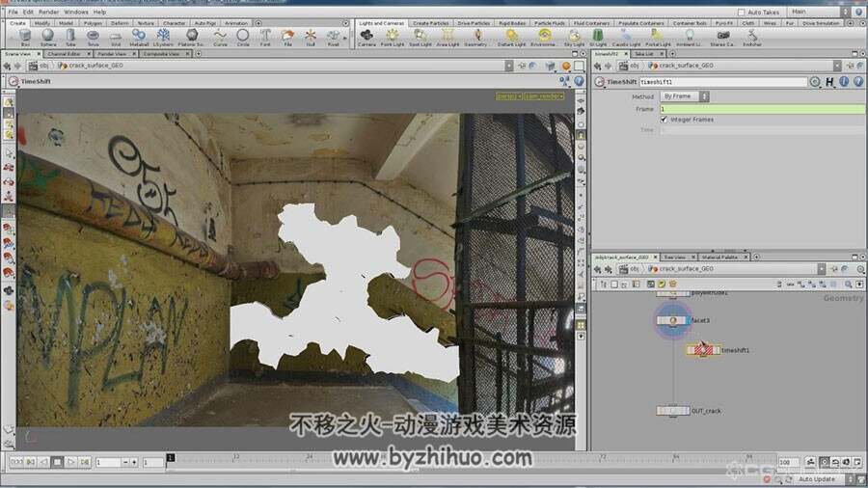Image resolution: width=868 pixels, height=488 pixels.
Task: Select the Metaball shelf tool
Action: (x=138, y=38)
